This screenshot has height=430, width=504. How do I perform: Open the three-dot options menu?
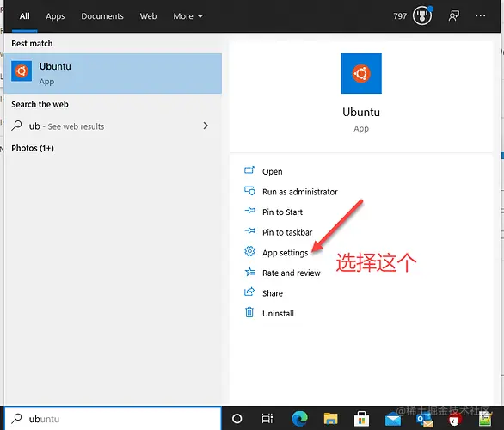480,15
